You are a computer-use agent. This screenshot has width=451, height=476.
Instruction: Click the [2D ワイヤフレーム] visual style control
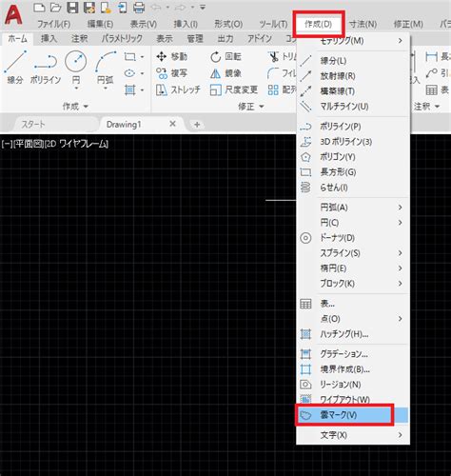click(x=76, y=144)
